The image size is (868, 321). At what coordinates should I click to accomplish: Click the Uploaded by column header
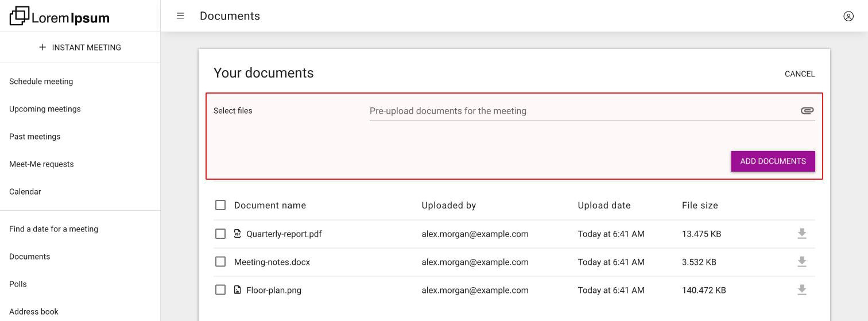[x=449, y=206]
